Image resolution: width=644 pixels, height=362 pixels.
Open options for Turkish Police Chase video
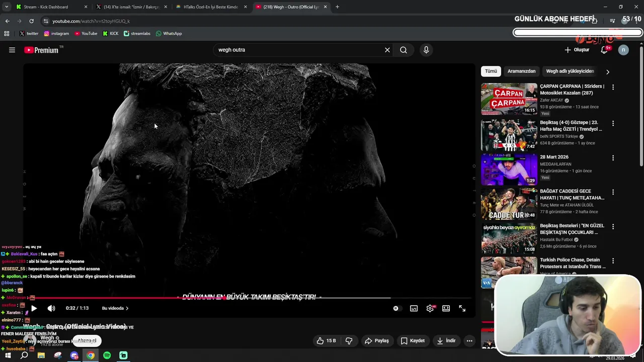[613, 261]
